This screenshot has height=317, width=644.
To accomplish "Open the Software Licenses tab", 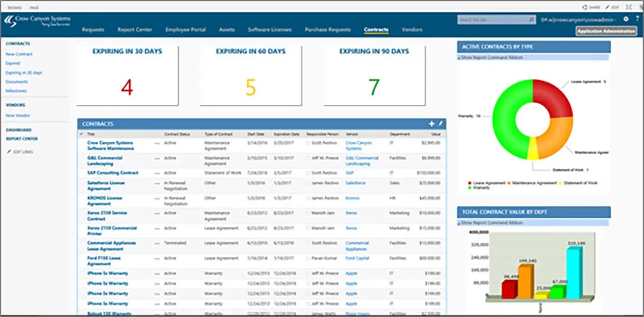I will pyautogui.click(x=270, y=30).
